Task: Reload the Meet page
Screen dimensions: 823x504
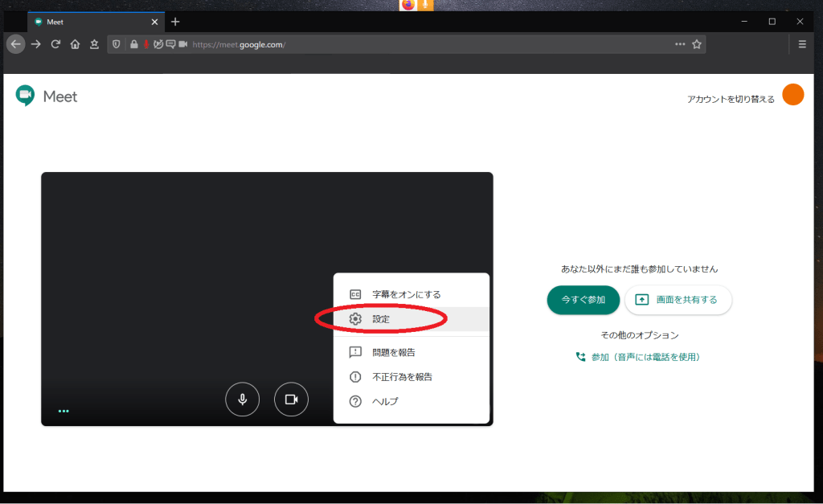Action: coord(55,44)
